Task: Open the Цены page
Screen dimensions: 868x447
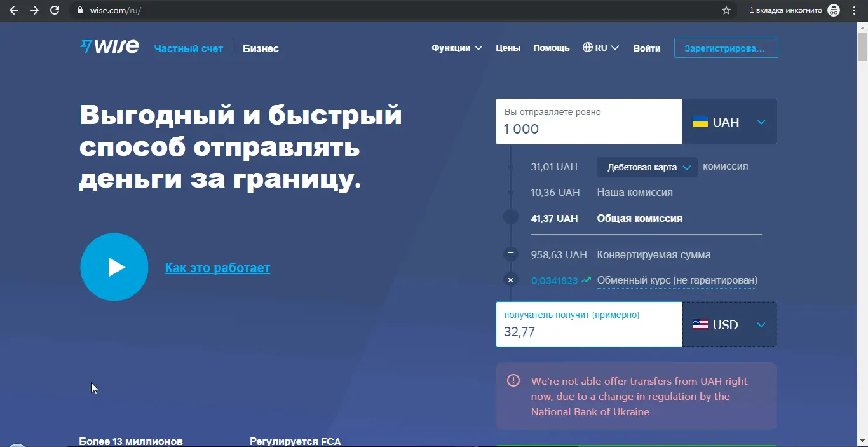Action: tap(508, 48)
